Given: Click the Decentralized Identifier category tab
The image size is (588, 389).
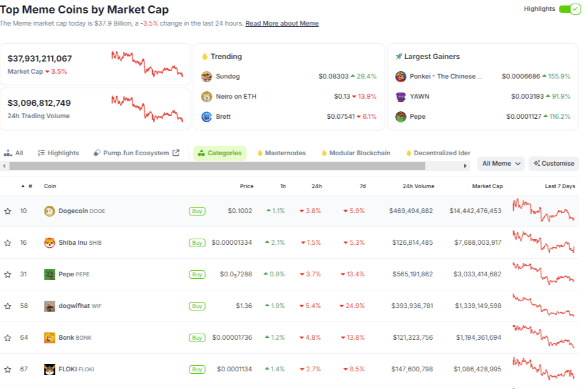Looking at the screenshot, I should pos(438,153).
